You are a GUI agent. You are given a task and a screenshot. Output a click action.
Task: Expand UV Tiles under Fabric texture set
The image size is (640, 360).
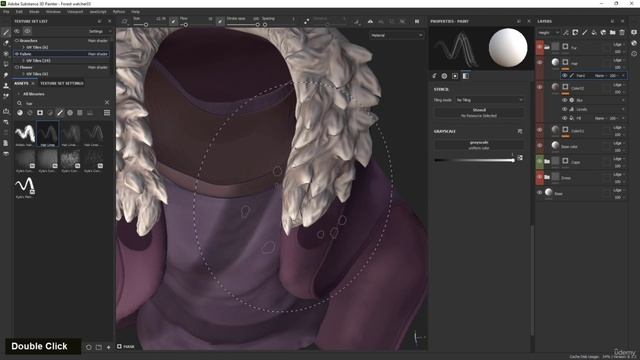pyautogui.click(x=24, y=61)
